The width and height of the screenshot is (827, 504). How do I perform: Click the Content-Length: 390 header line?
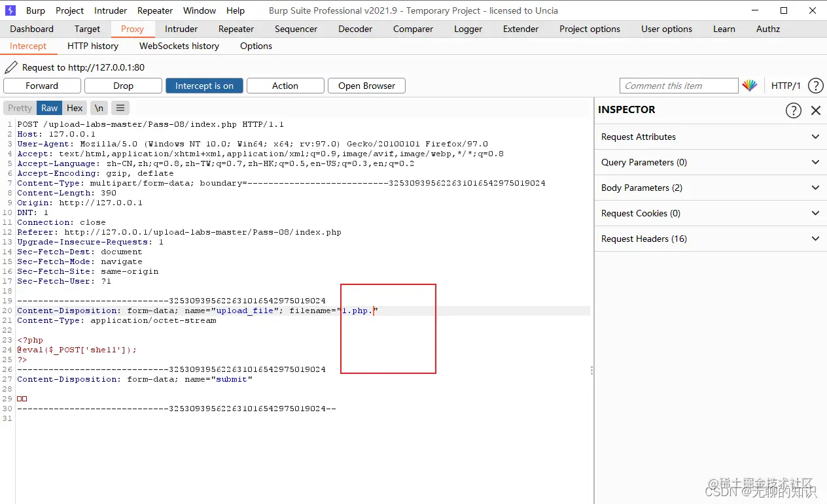click(67, 193)
